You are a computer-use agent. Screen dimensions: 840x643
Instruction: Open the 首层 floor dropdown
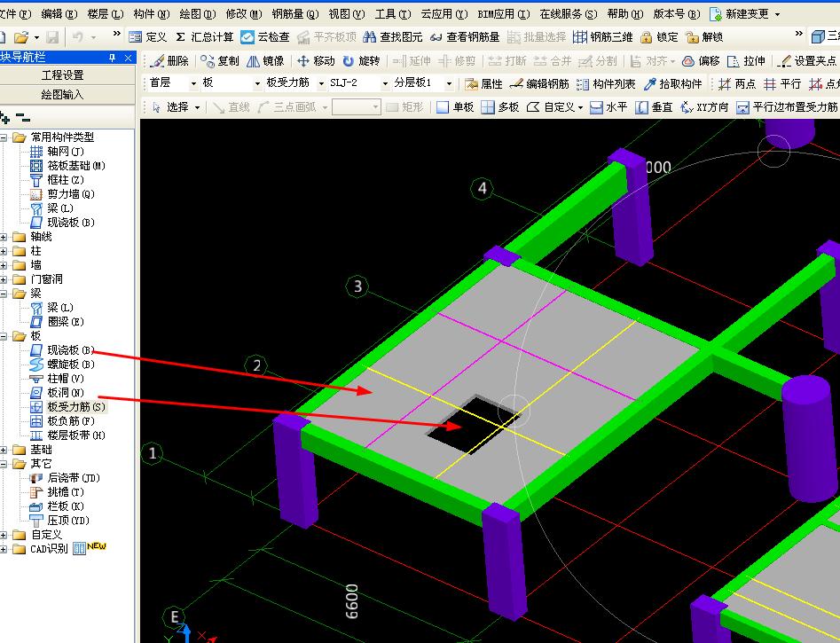point(193,83)
